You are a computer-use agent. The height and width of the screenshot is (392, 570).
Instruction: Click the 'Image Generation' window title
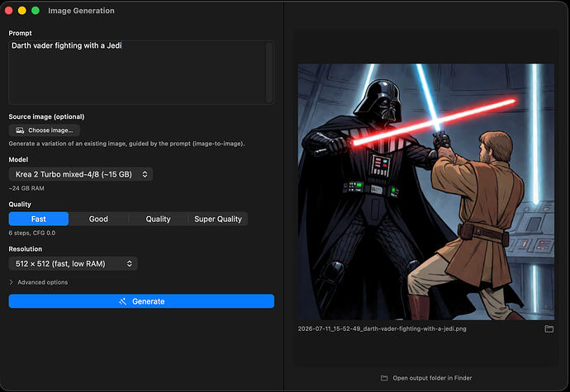pyautogui.click(x=81, y=11)
